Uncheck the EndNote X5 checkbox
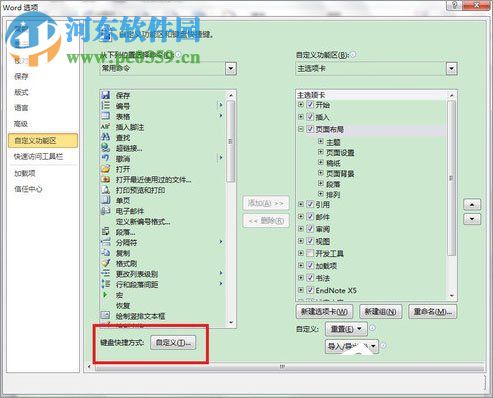493x398 pixels. pos(310,290)
